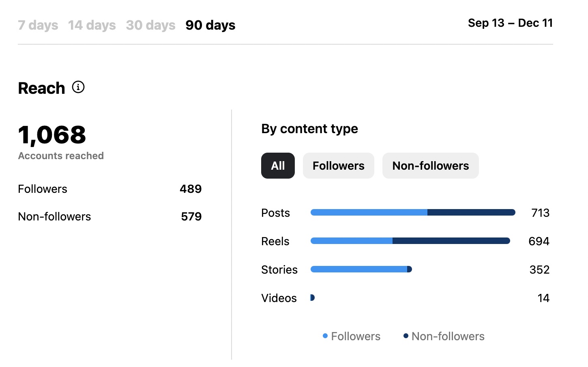Toggle the Followers content filter
This screenshot has height=367, width=588.
click(338, 166)
